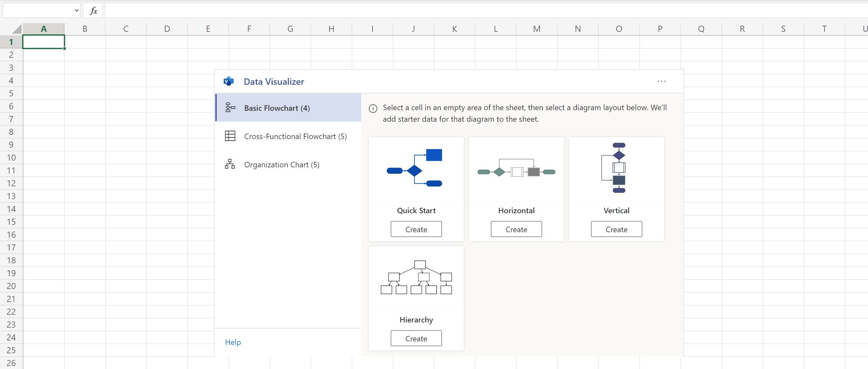Click the Hierarchy diagram thumbnail
This screenshot has height=369, width=868.
416,277
